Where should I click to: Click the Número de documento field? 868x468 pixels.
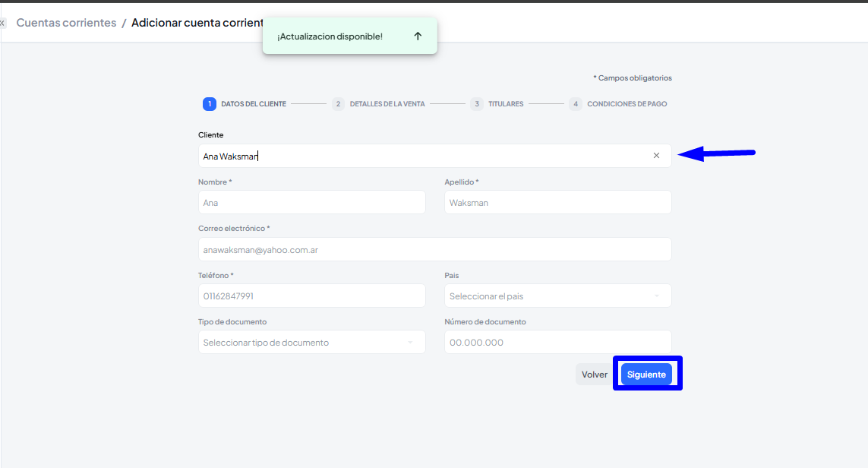557,343
